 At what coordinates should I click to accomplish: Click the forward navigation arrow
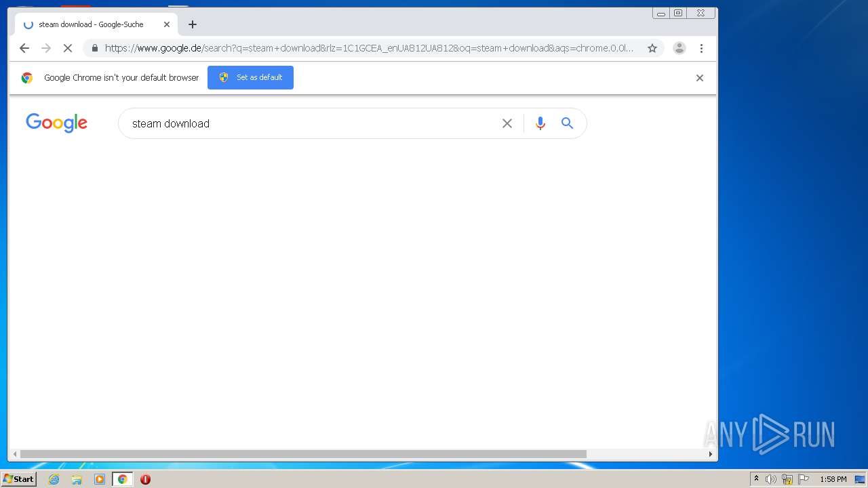point(46,48)
